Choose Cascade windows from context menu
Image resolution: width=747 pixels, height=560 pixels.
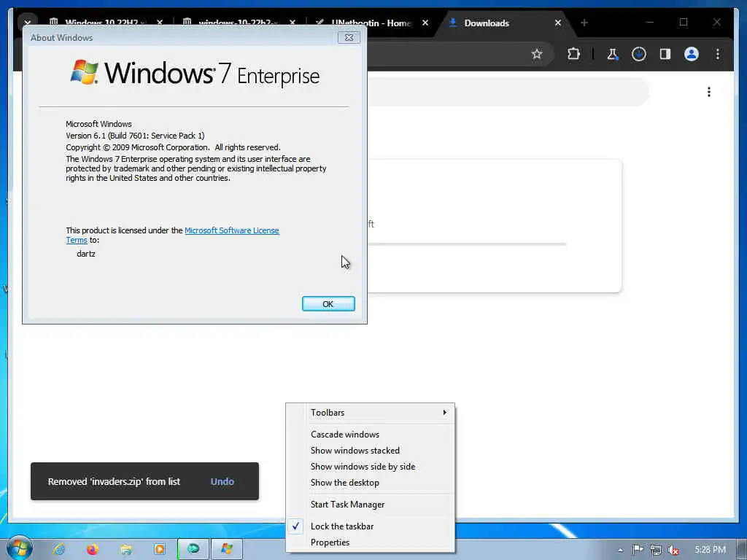click(371, 435)
